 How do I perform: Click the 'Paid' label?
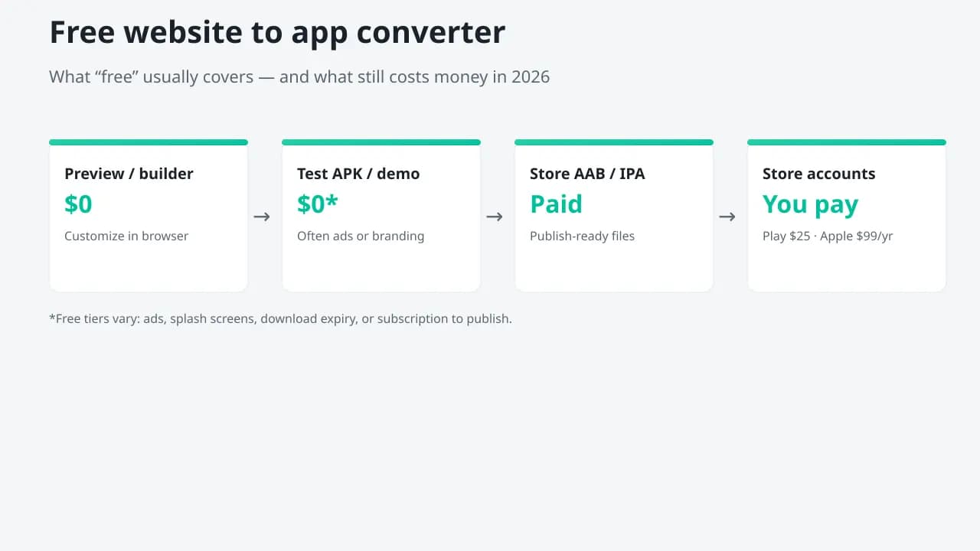556,204
